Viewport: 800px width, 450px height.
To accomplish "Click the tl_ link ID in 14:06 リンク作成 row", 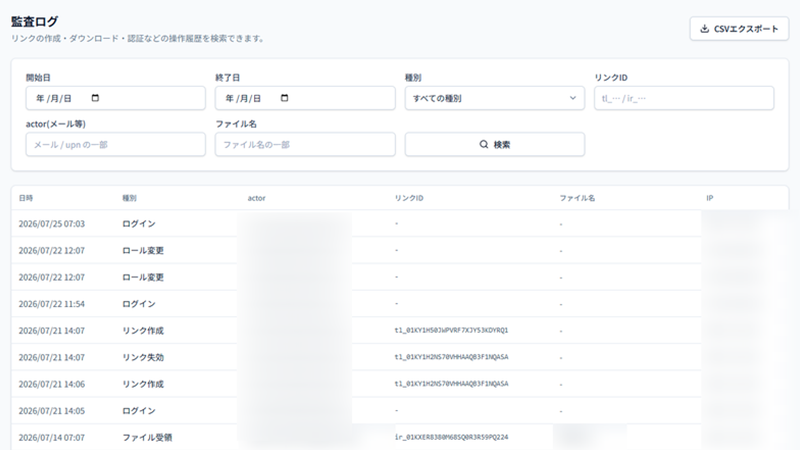I will click(x=451, y=383).
